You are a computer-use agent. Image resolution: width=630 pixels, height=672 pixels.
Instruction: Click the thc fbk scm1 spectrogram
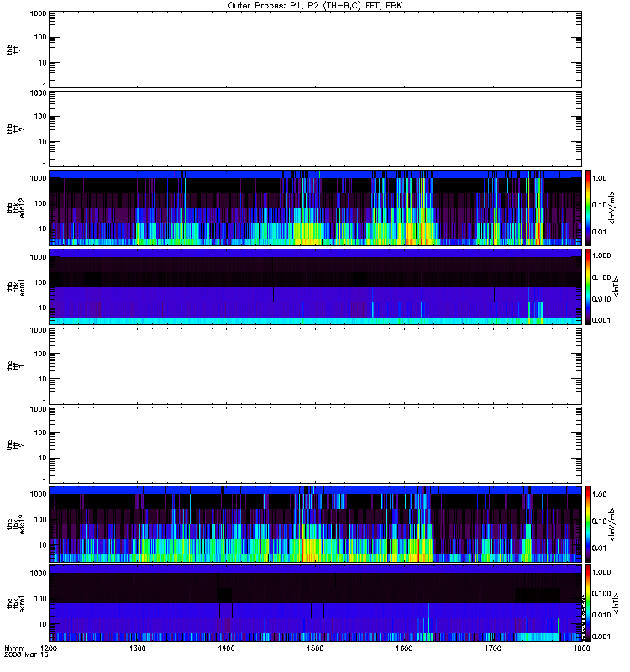point(315,603)
